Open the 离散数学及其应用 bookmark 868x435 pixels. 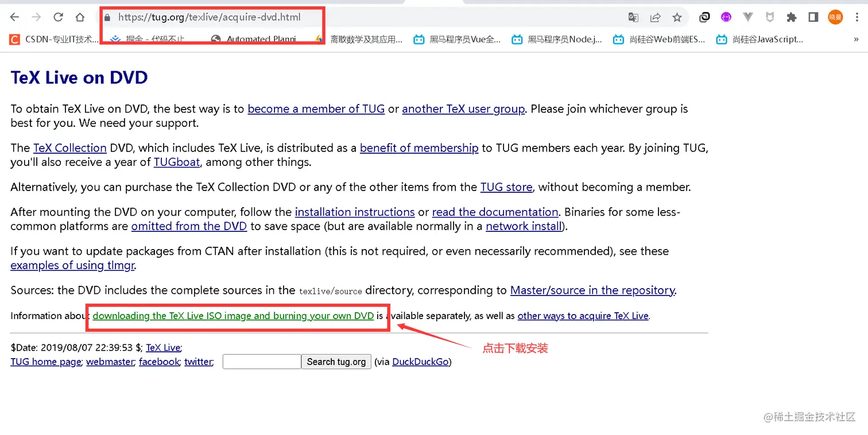[359, 40]
